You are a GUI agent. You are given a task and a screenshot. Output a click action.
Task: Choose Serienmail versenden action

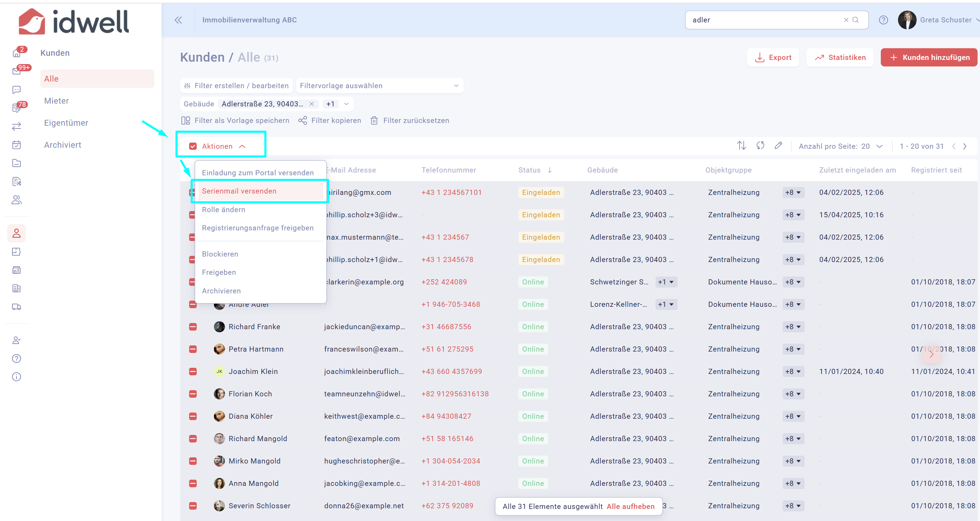point(261,191)
